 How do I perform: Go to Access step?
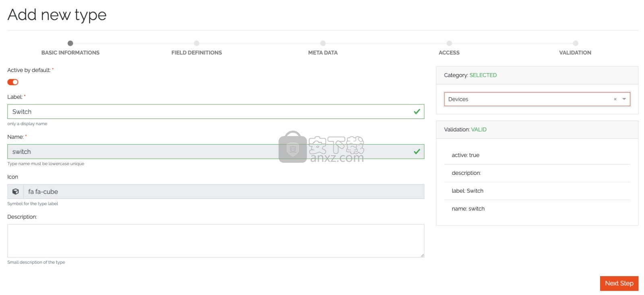coord(449,48)
